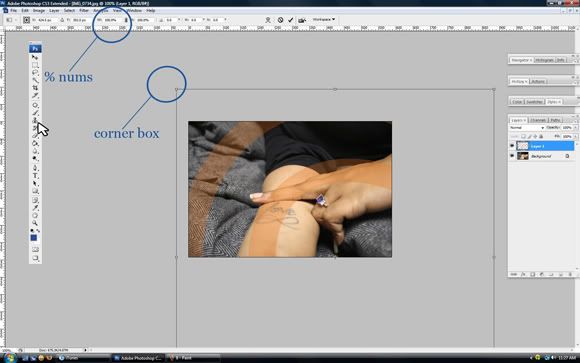Screen dimensions: 580x363
Task: Delete layer using the trash icon
Action: [x=570, y=275]
